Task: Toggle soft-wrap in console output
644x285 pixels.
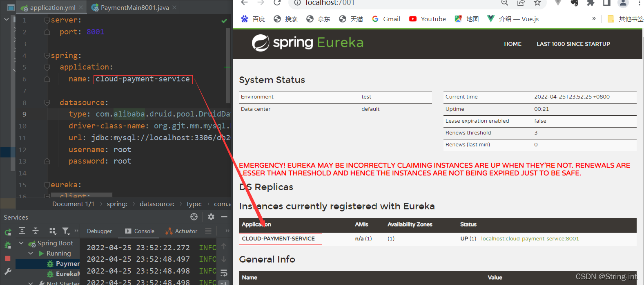Action: pos(224,272)
